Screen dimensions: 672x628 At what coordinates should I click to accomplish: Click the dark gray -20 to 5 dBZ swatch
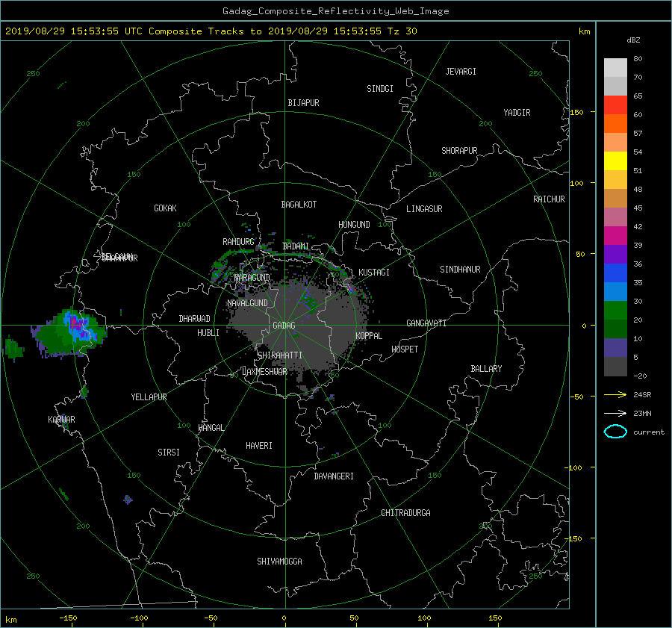click(615, 367)
